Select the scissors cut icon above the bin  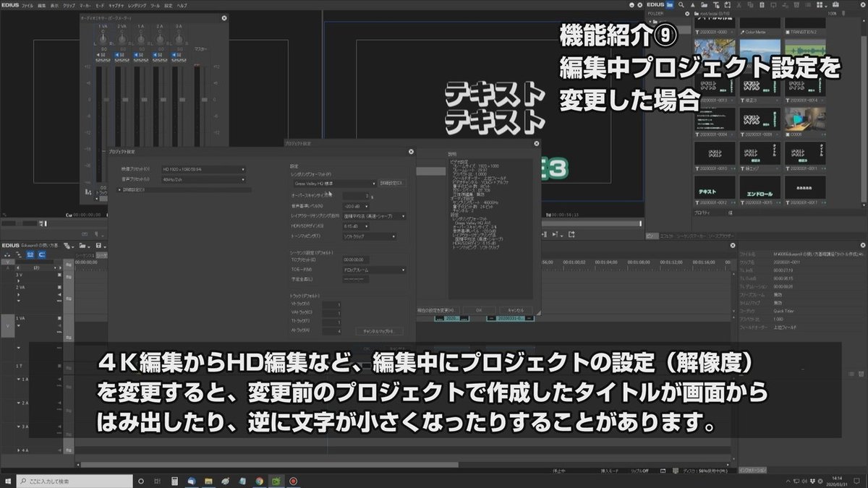[x=738, y=4]
